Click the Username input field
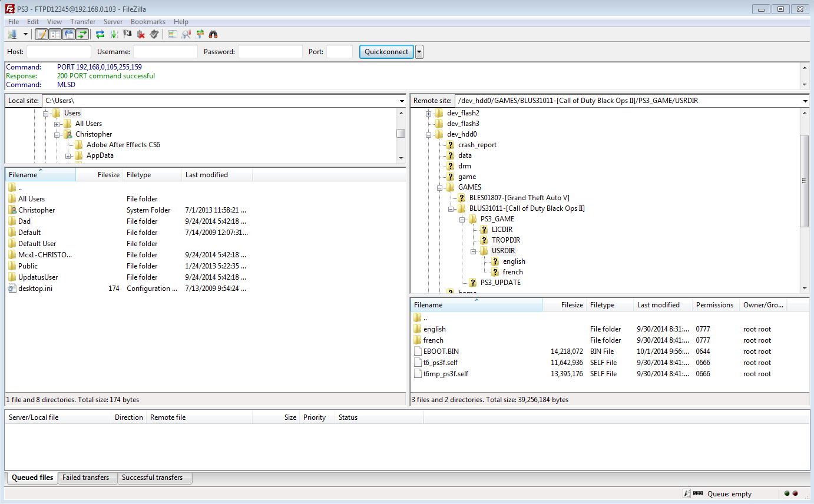 pyautogui.click(x=166, y=52)
